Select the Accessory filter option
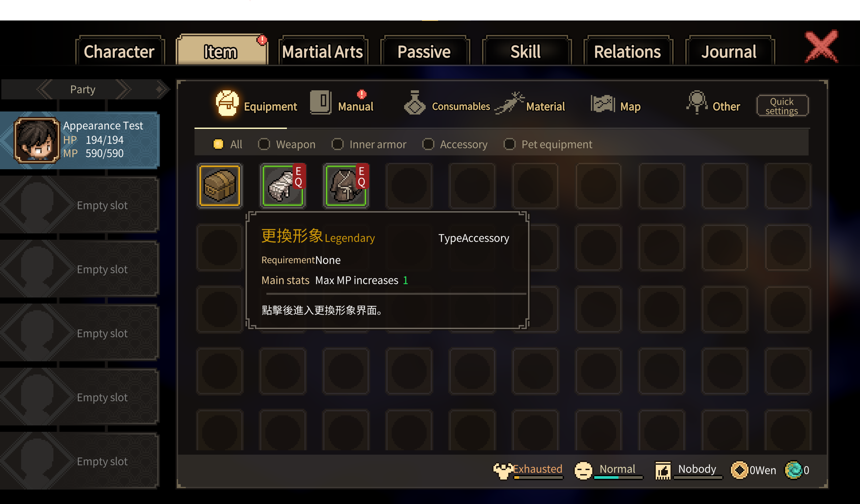The image size is (860, 504). 455,144
